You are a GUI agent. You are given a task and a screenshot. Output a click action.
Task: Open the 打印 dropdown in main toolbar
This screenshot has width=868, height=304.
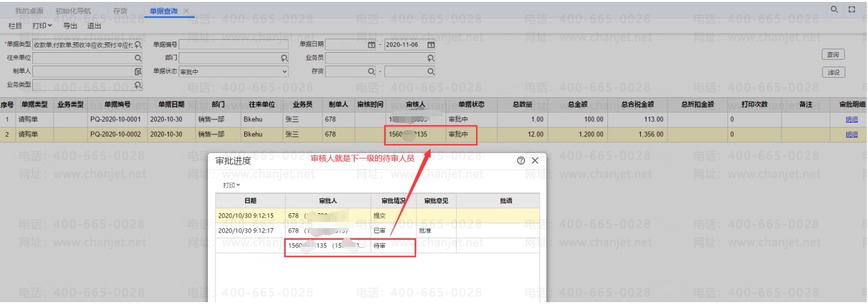coord(42,25)
